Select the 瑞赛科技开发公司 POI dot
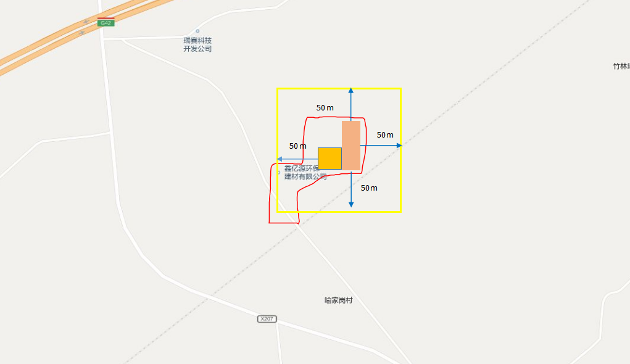This screenshot has width=630, height=364. [197, 31]
